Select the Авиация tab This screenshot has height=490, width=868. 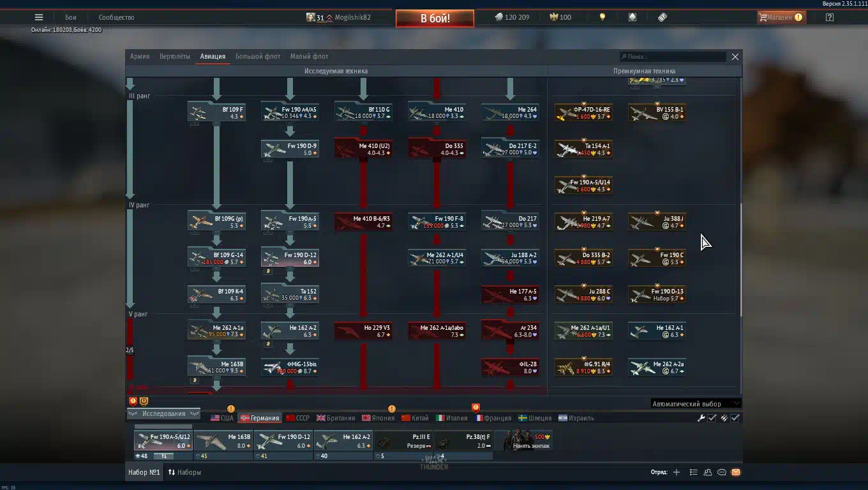click(213, 56)
